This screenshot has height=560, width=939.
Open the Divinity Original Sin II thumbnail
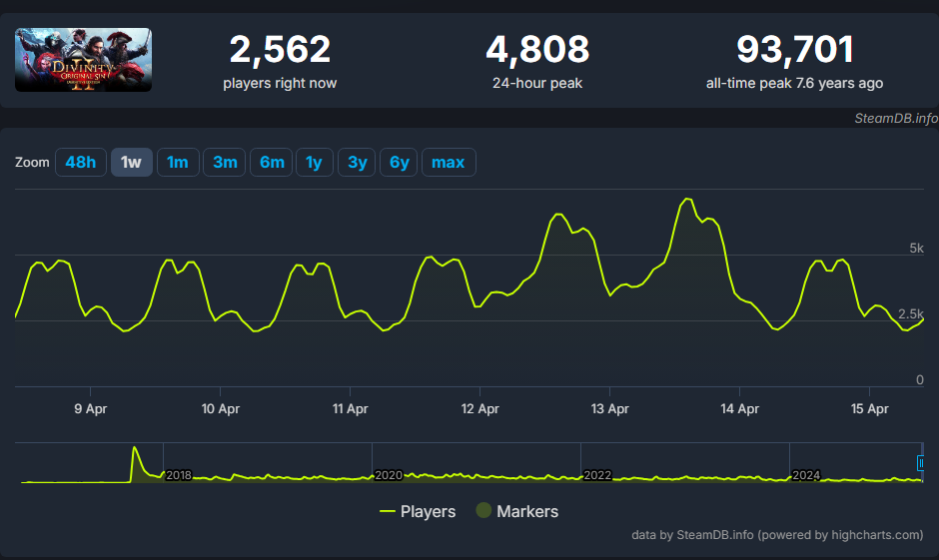pos(83,60)
